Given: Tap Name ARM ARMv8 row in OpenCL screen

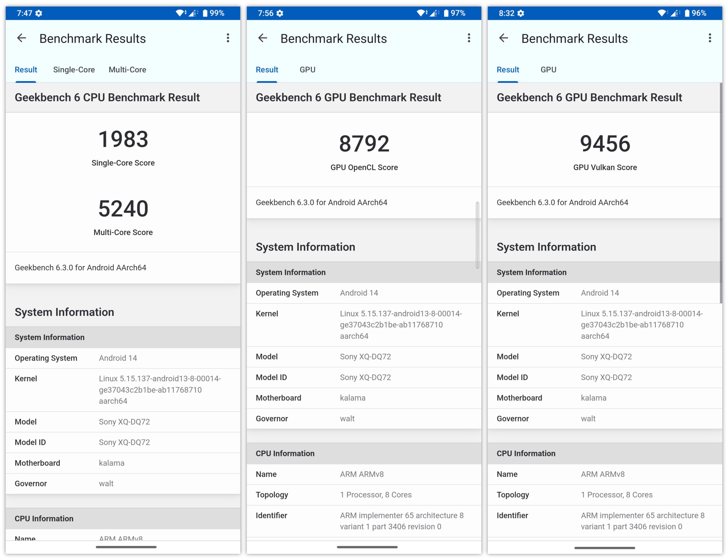Looking at the screenshot, I should click(364, 474).
